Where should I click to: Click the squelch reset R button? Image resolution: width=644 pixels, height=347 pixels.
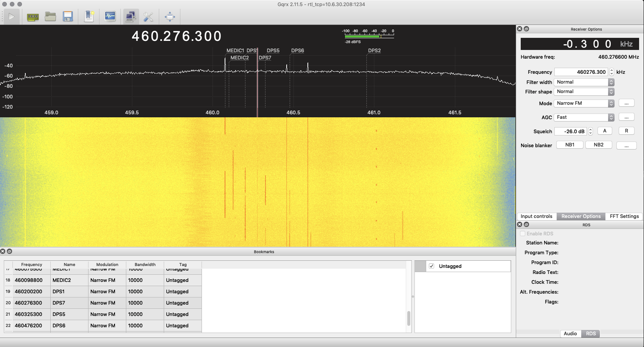tap(626, 131)
